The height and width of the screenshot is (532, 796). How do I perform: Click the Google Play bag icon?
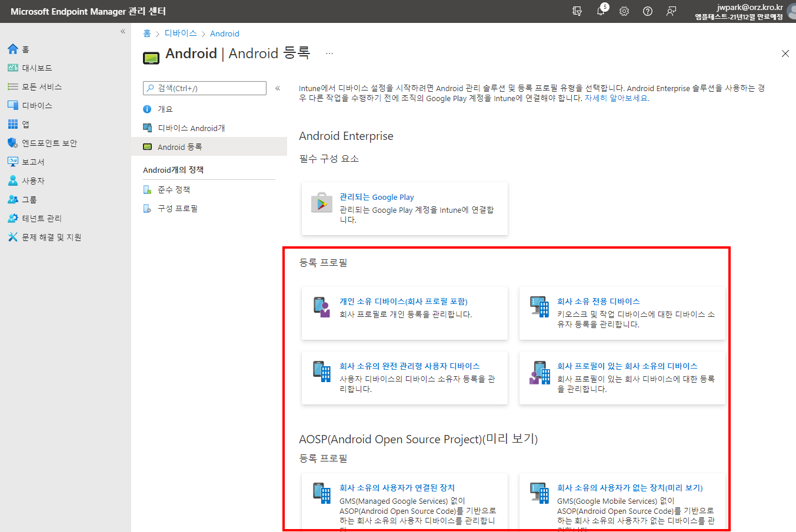[322, 203]
